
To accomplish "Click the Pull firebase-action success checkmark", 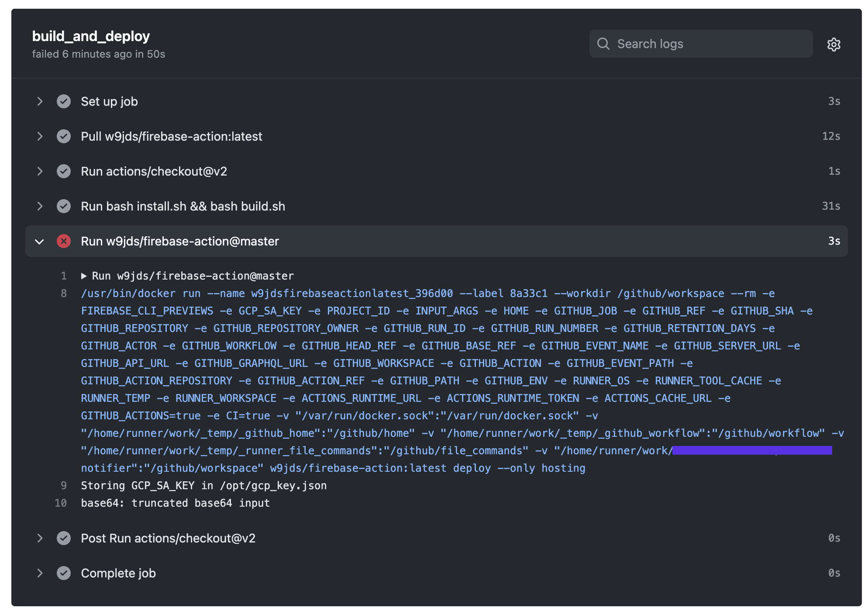I will (64, 136).
